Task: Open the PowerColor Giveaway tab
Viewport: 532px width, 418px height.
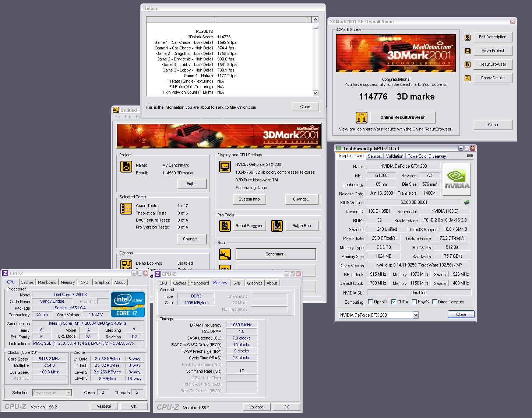Action: (427, 156)
